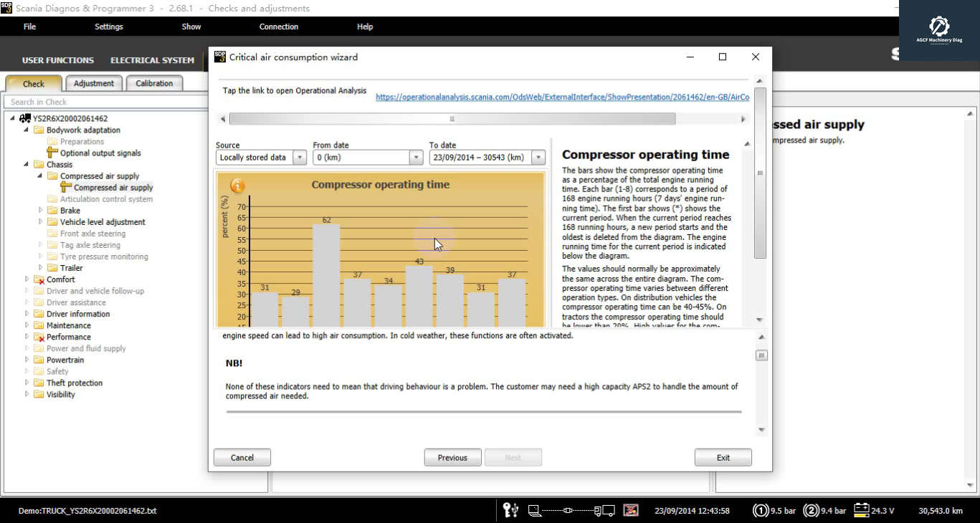This screenshot has width=980, height=523.
Task: Open the Connection menu
Action: (279, 27)
